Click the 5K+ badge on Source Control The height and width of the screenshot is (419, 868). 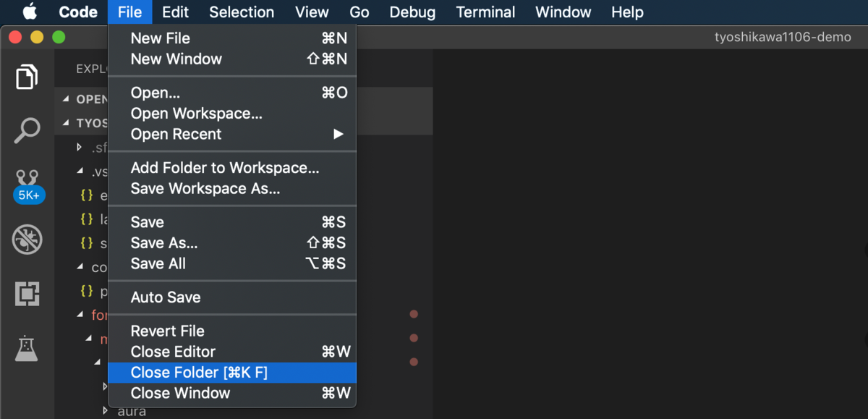pos(29,194)
